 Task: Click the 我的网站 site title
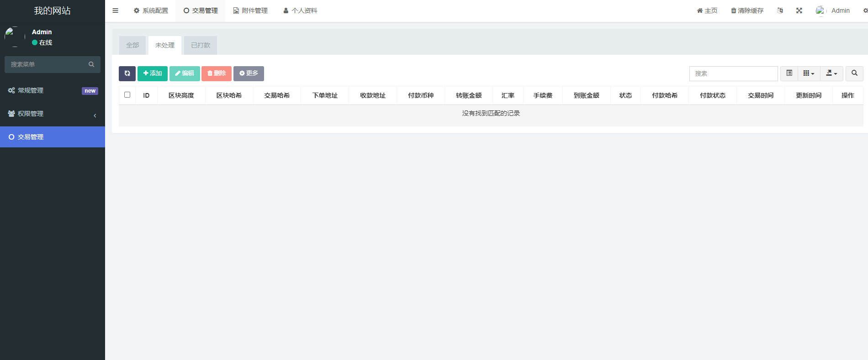(x=53, y=10)
